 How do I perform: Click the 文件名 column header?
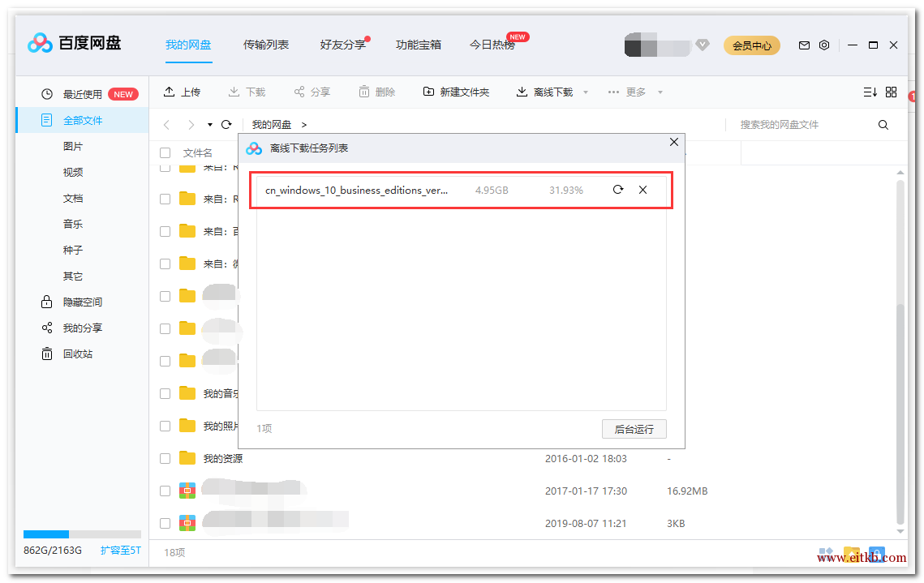197,153
